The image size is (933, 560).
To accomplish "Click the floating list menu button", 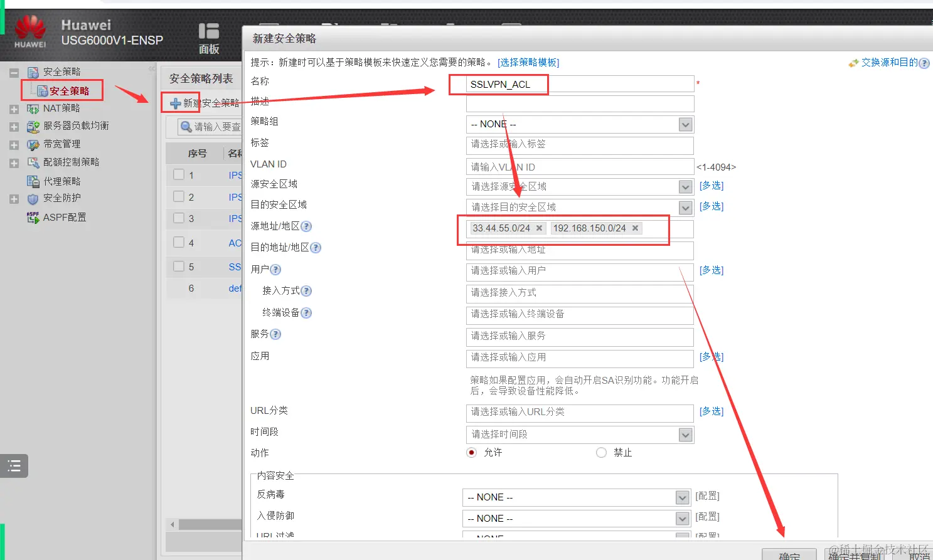I will click(x=14, y=465).
